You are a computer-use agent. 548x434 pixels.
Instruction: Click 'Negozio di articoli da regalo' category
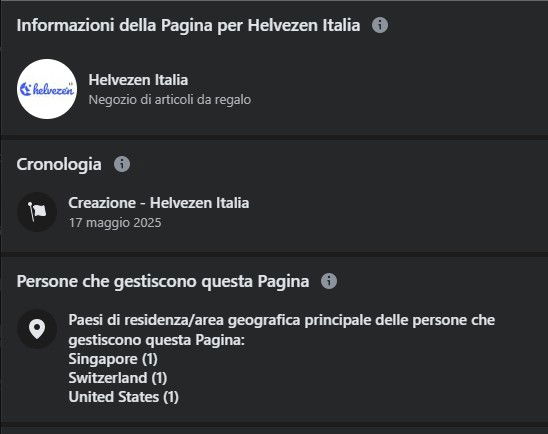170,100
